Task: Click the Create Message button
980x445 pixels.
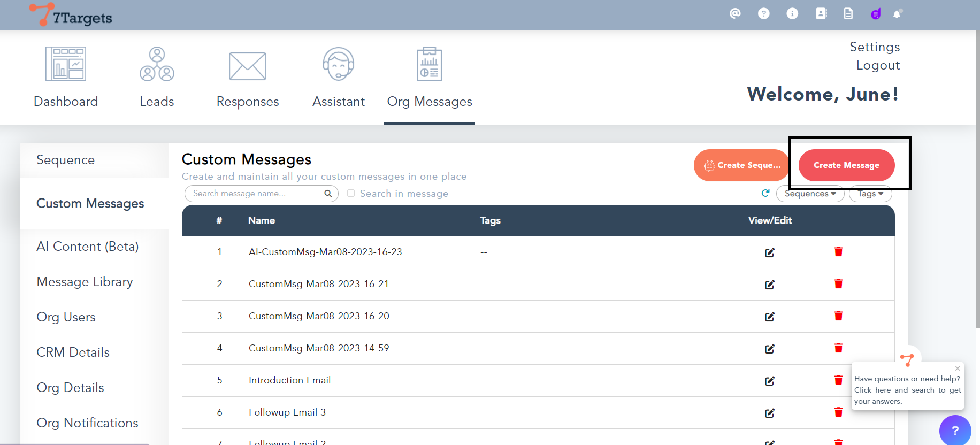Action: (846, 165)
